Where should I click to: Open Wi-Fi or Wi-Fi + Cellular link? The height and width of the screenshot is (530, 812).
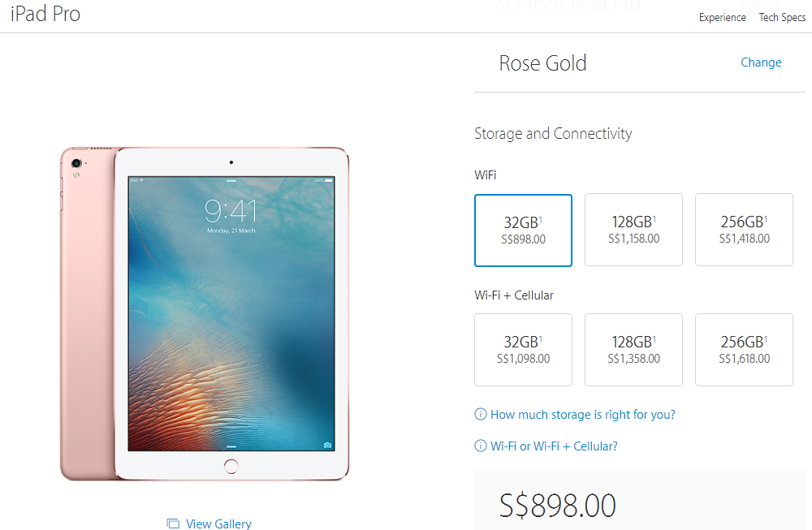554,446
